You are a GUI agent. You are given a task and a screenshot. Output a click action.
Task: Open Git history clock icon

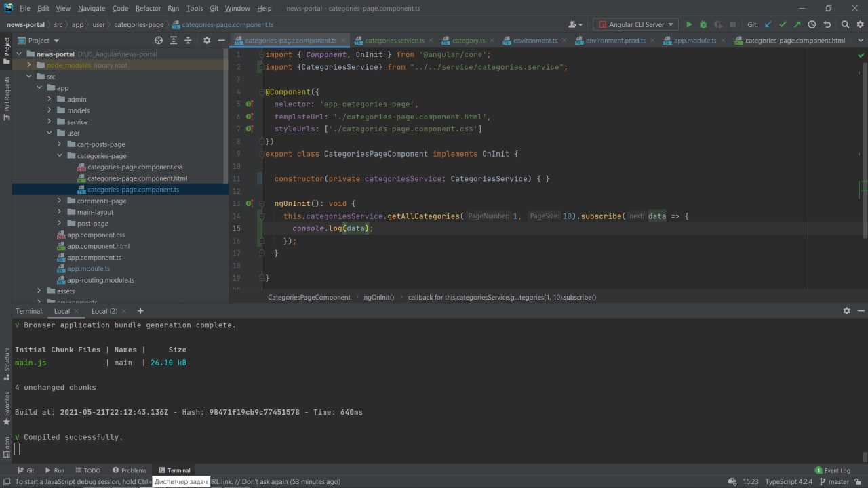point(812,24)
